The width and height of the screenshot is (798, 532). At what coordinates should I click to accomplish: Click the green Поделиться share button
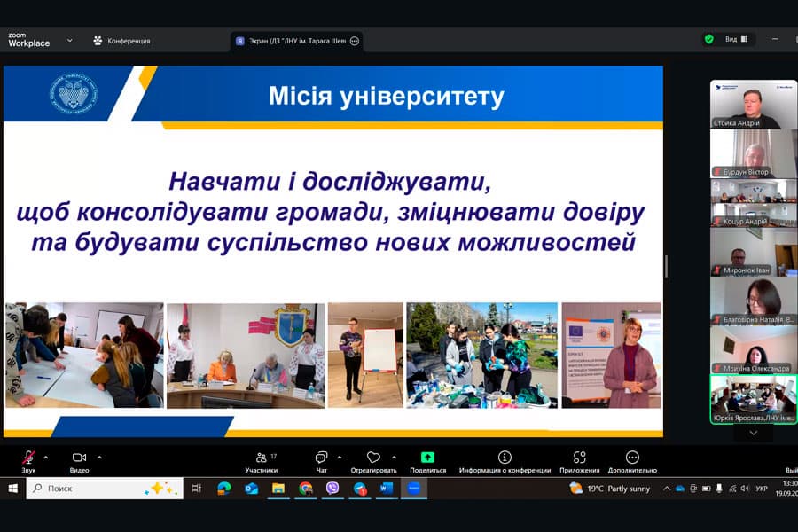point(429,456)
